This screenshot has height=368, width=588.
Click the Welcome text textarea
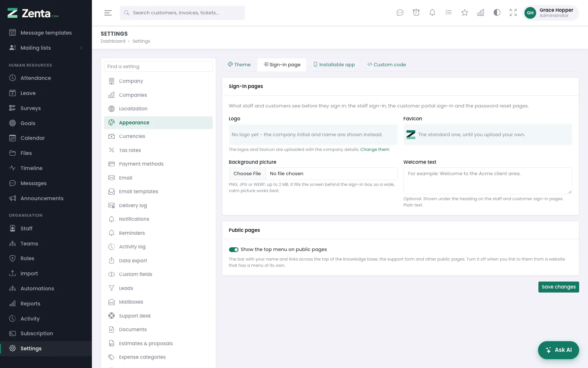488,181
